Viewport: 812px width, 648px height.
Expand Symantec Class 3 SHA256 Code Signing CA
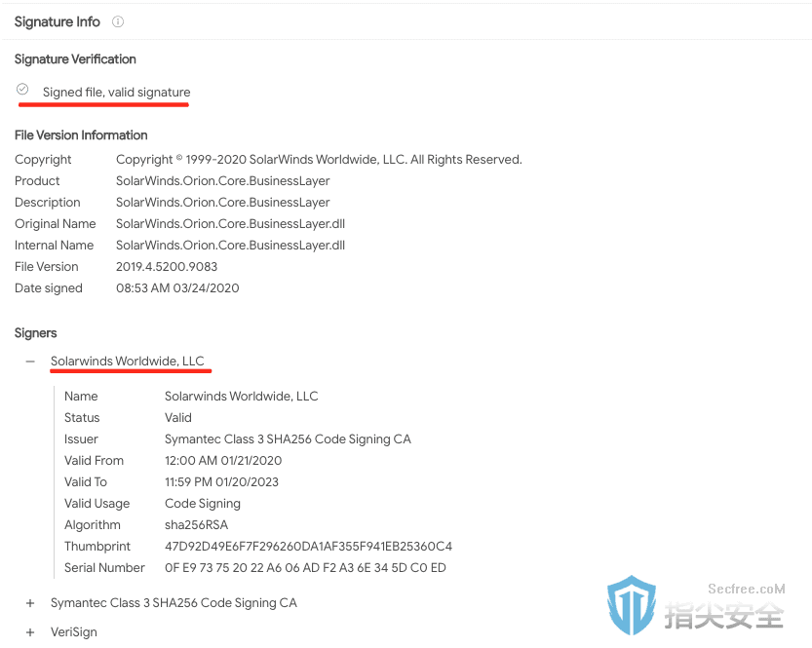pyautogui.click(x=30, y=603)
